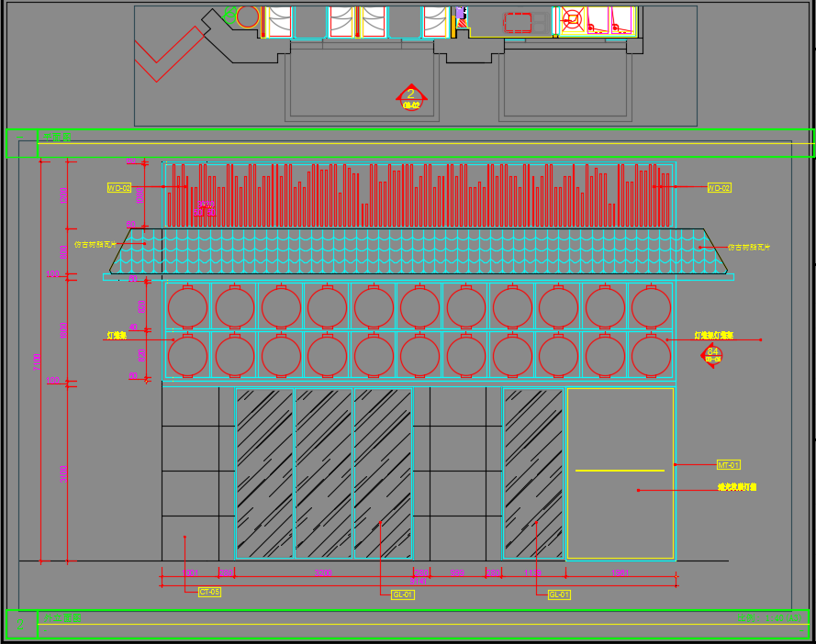Viewport: 816px width, 644px height.
Task: Select the red circle beside the green mark
Action: 247,17
